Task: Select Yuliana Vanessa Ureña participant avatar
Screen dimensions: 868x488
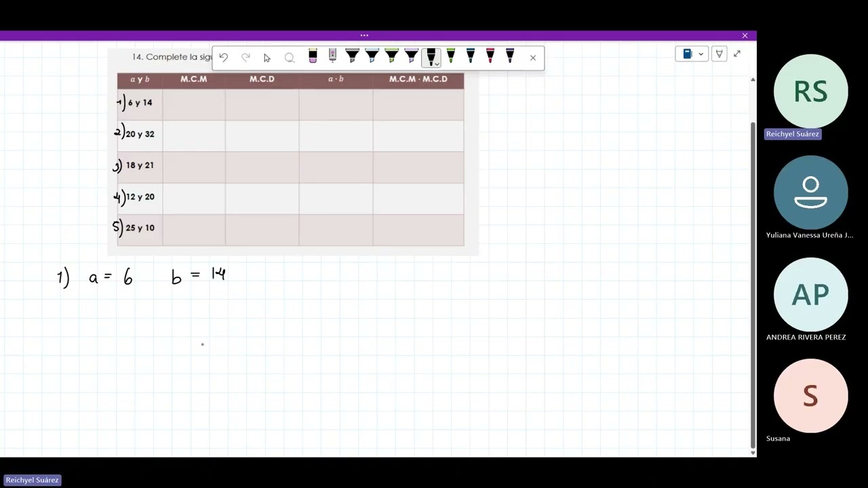Action: (x=811, y=193)
